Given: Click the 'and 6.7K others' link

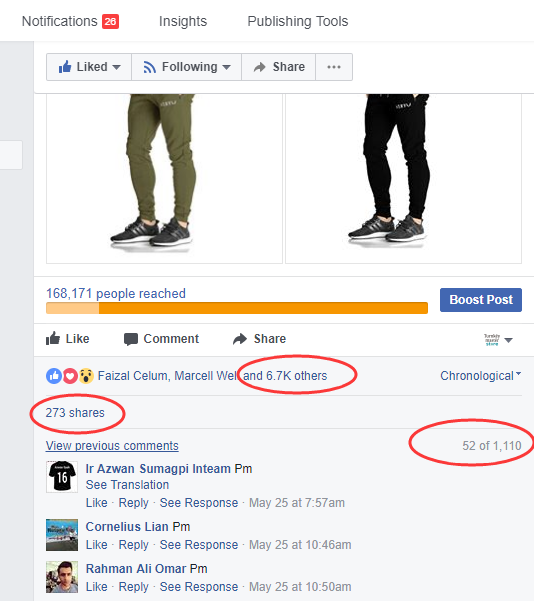Looking at the screenshot, I should pyautogui.click(x=285, y=376).
